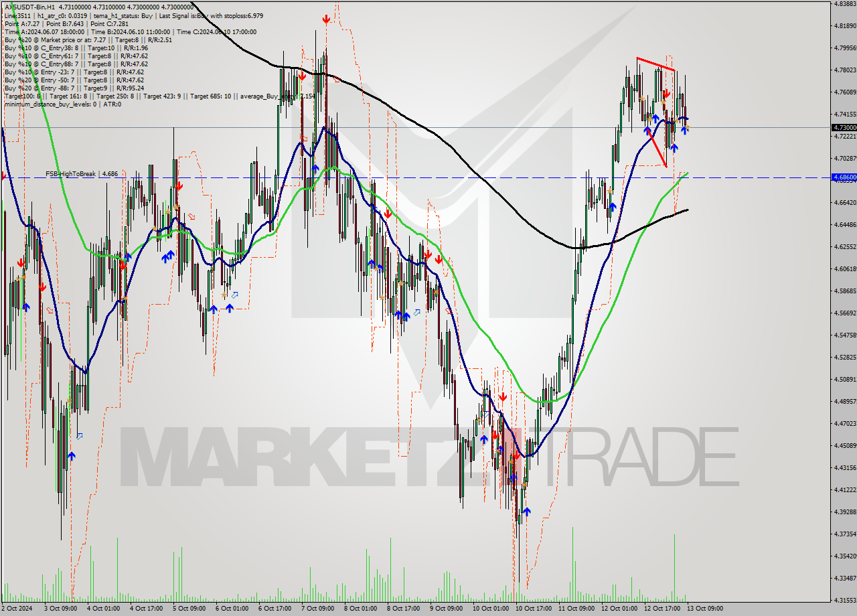Click the FSB-HighToBreak 4.686 label
Viewport: 857px width, 616px height.
(82, 174)
